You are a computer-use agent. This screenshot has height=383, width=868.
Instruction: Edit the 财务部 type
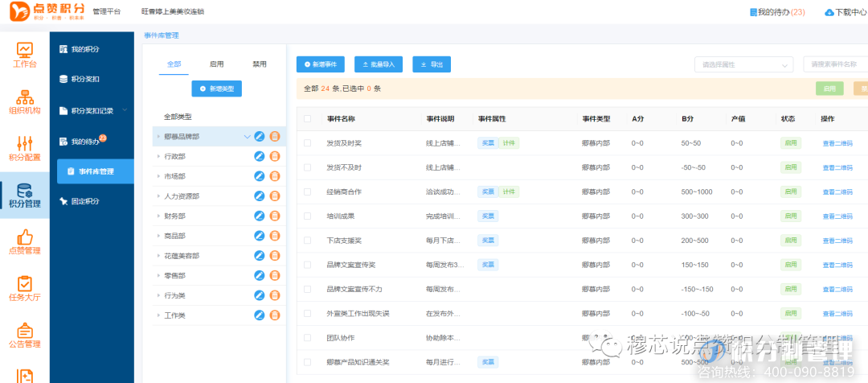pos(260,216)
